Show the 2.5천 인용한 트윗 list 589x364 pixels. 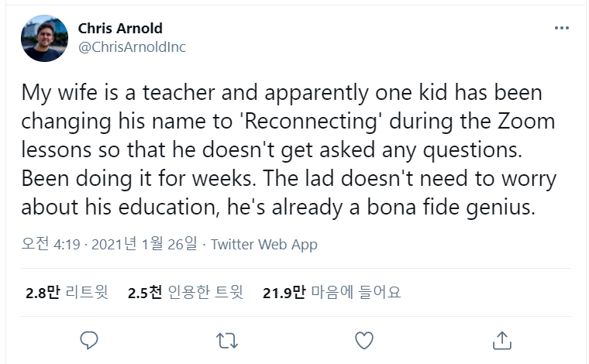(185, 293)
